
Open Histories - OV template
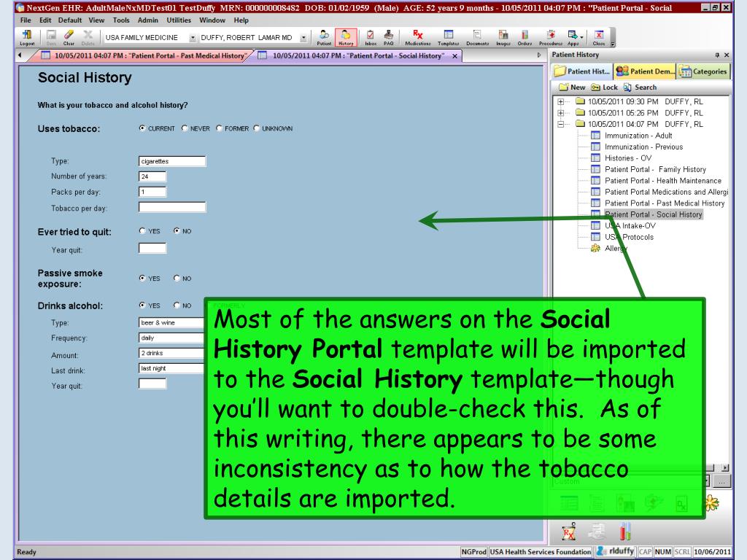tap(628, 158)
